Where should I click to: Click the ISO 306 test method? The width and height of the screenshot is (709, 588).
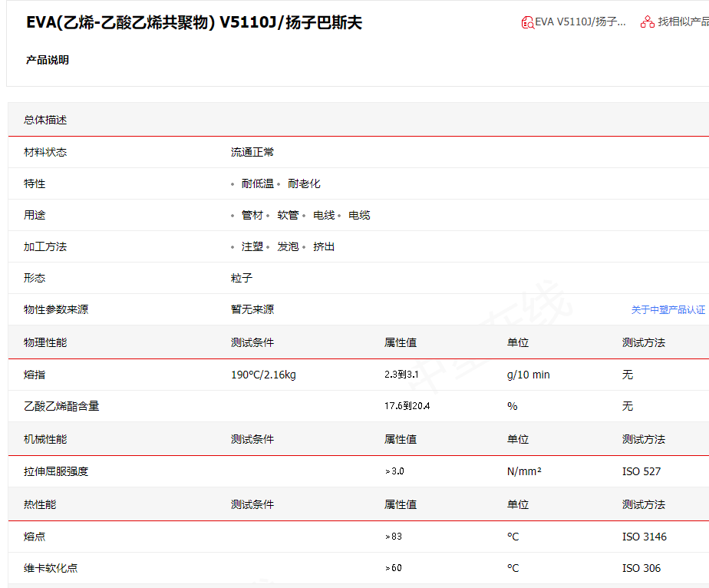coord(641,568)
